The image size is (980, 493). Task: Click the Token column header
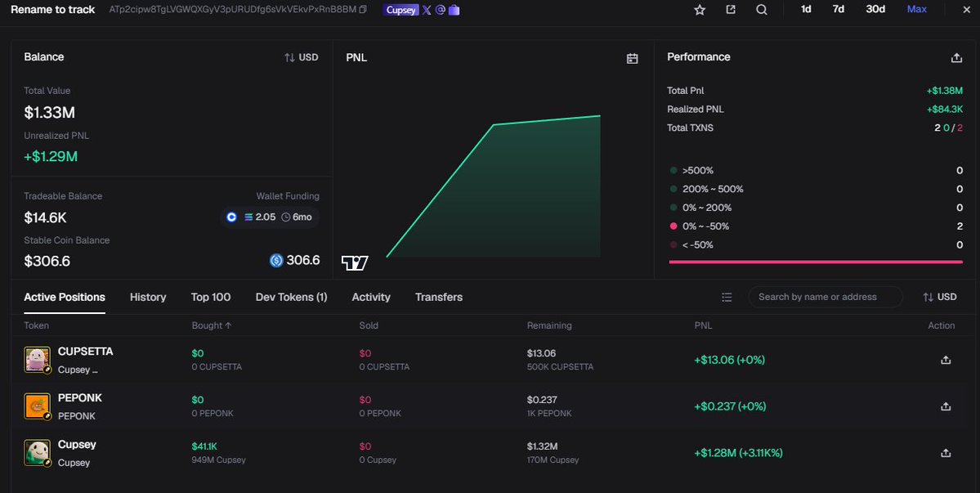point(36,325)
